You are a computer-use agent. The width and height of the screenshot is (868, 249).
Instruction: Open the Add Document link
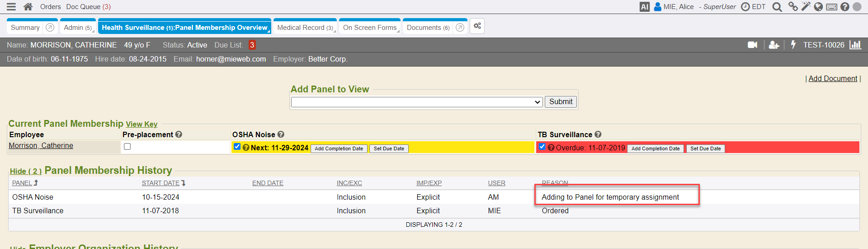(832, 78)
